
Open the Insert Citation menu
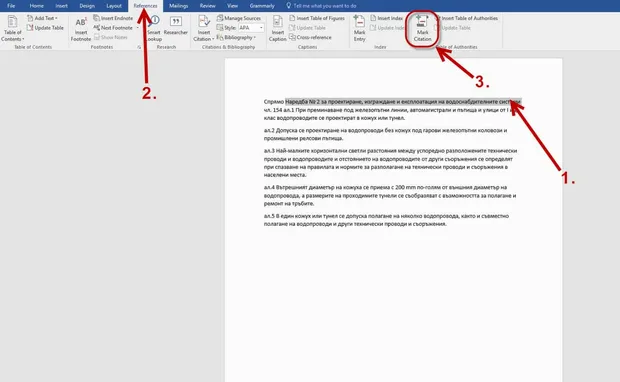(x=204, y=28)
